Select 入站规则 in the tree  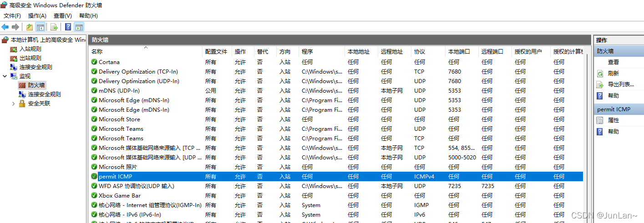(x=30, y=49)
